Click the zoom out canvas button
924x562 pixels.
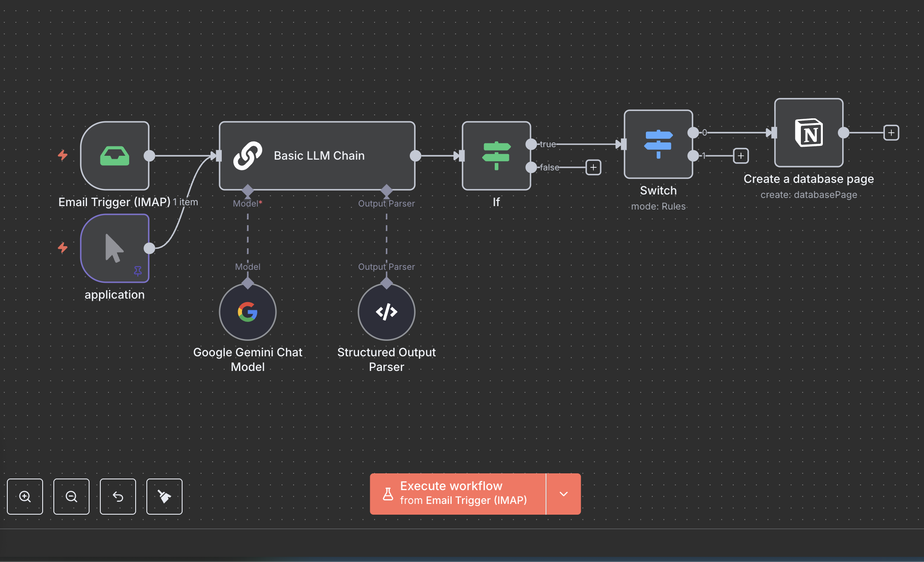pyautogui.click(x=71, y=497)
